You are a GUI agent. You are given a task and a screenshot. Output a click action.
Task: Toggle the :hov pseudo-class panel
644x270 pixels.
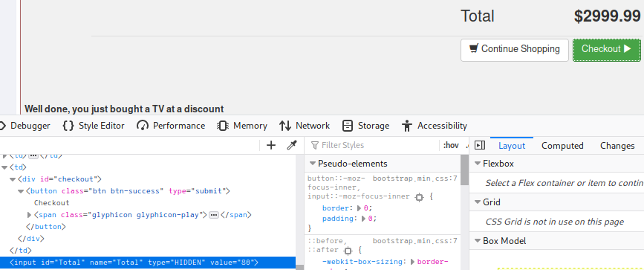click(x=451, y=145)
